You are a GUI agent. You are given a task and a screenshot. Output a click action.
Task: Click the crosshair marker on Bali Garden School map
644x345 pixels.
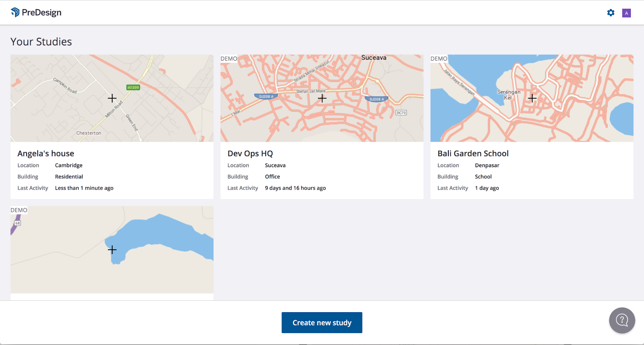(532, 98)
